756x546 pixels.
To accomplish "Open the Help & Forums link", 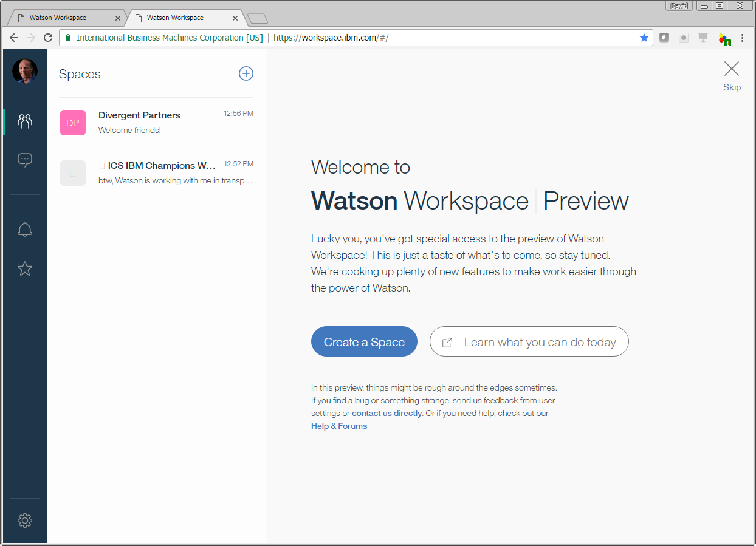I will pos(338,425).
